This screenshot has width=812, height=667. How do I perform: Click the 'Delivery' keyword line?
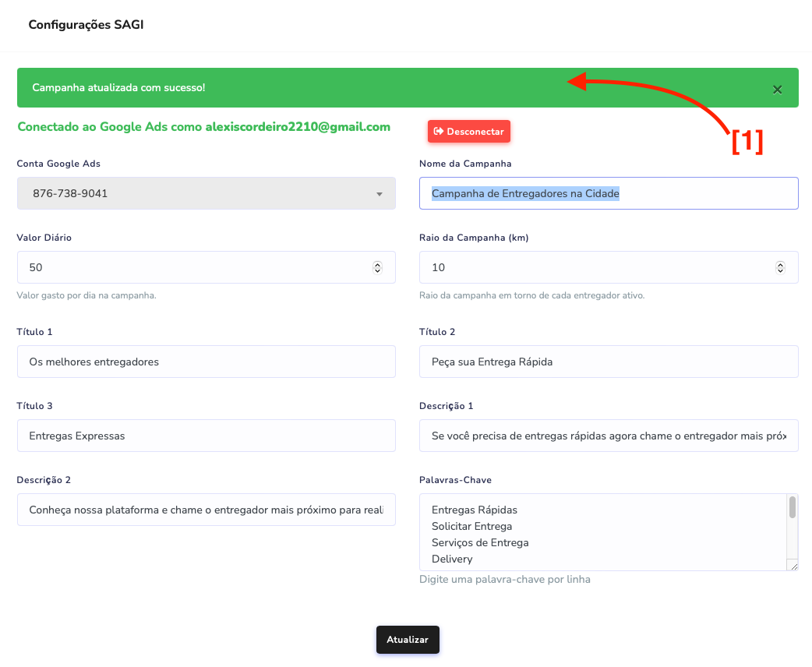[452, 559]
